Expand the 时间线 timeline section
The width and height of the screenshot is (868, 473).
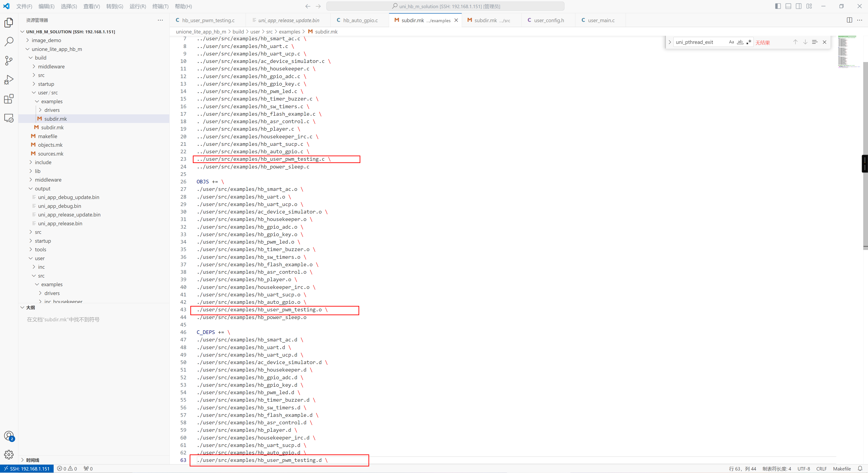coord(32,460)
